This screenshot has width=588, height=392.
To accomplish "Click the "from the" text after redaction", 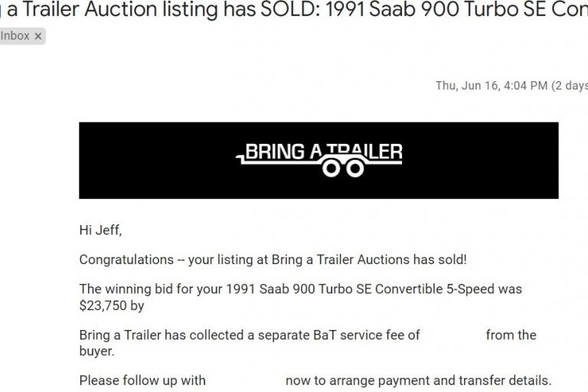I will point(511,335).
